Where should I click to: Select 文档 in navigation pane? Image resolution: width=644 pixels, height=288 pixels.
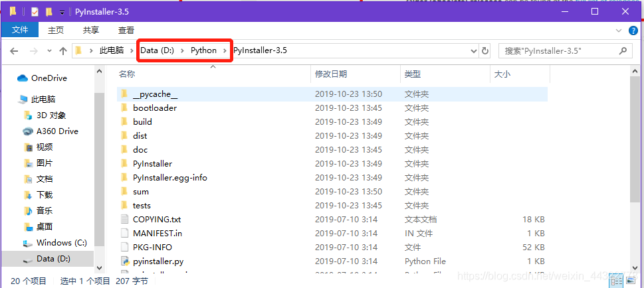click(x=45, y=179)
